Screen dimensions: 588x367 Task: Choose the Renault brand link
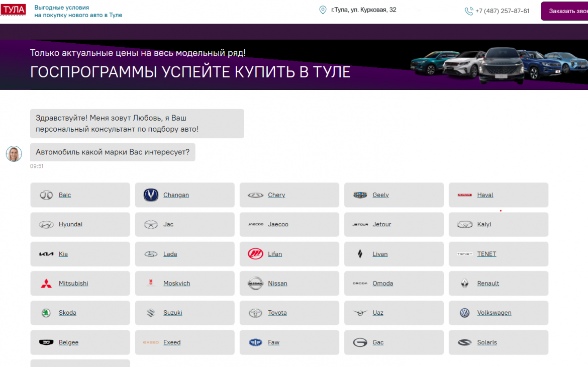[x=488, y=284]
